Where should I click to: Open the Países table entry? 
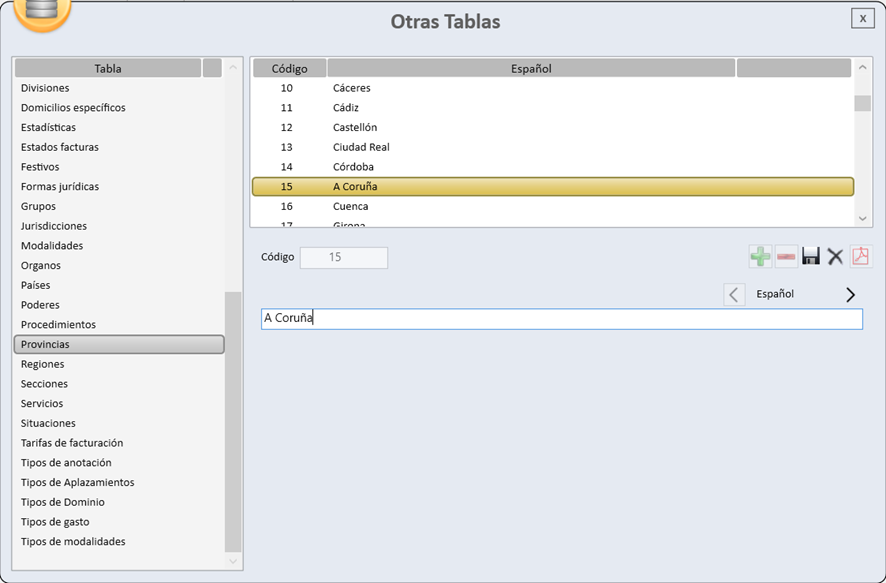click(x=36, y=285)
